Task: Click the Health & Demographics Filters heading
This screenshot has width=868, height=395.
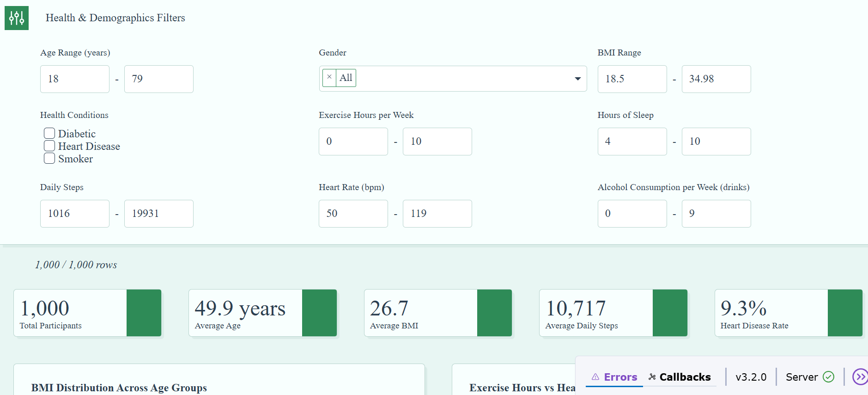Action: (115, 18)
